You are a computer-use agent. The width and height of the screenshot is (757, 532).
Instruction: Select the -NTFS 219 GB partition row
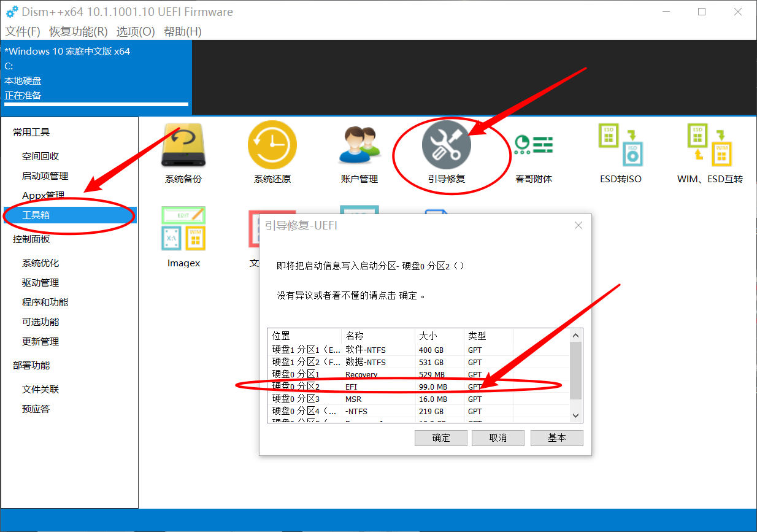[419, 411]
